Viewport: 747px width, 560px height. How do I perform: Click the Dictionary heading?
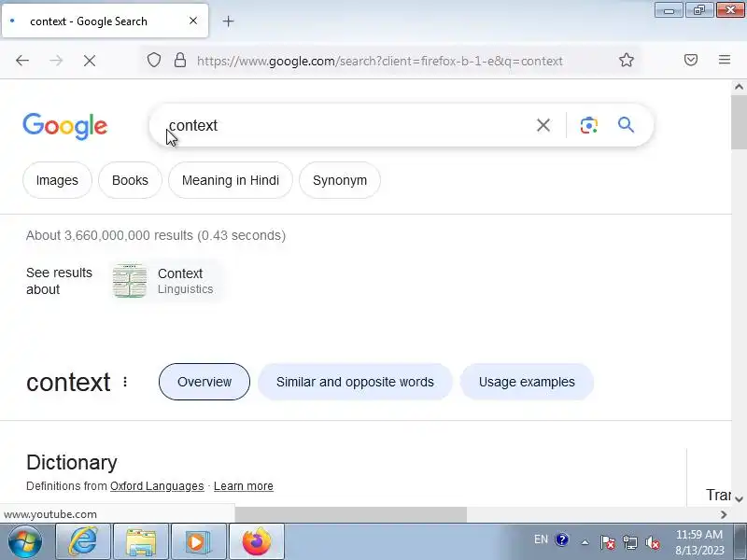pos(72,462)
